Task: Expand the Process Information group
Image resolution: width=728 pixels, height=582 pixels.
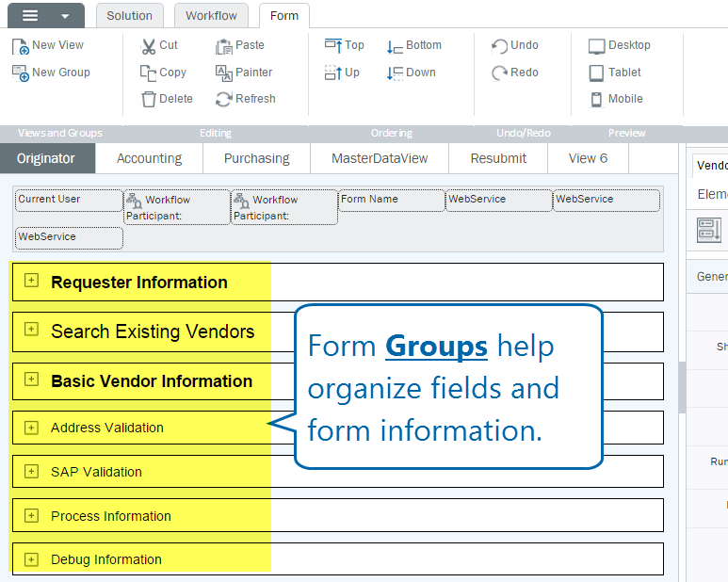Action: pos(31,516)
